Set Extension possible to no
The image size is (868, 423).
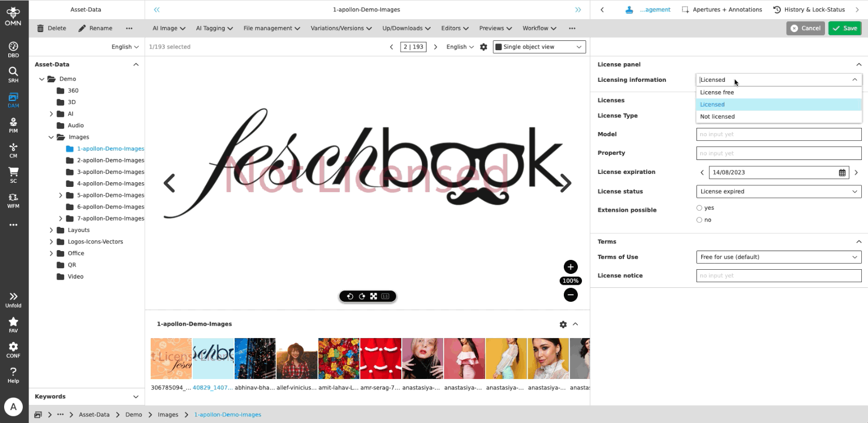pos(699,220)
